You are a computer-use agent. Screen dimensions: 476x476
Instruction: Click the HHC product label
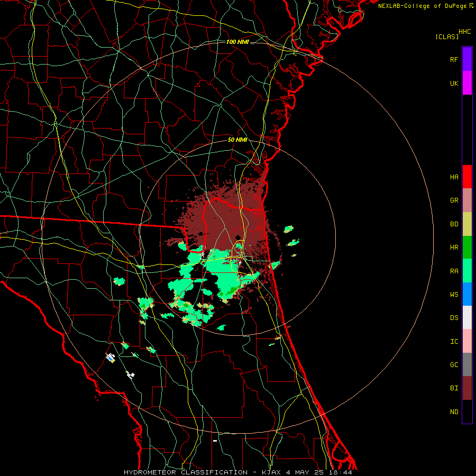[465, 32]
